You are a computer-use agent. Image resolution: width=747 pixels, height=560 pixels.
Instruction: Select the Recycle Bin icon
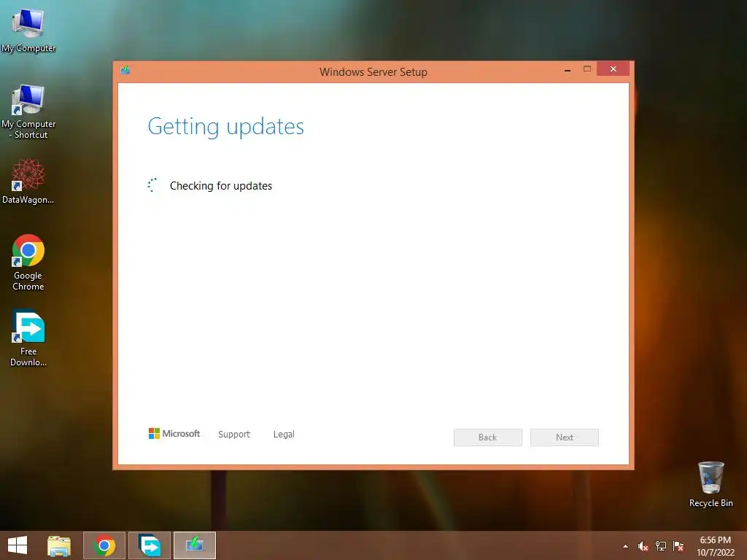point(711,484)
